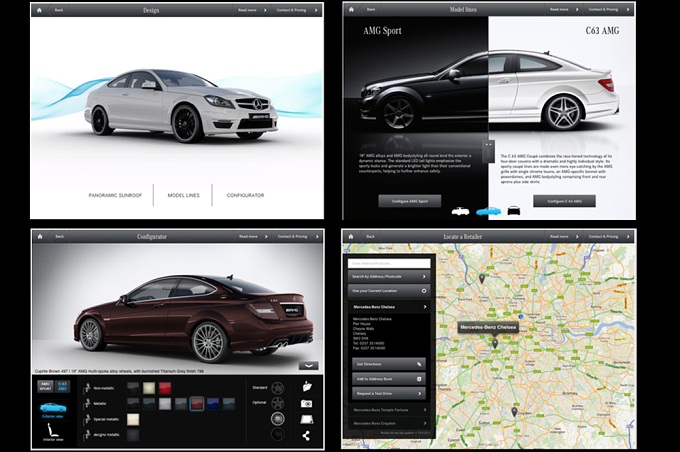Image resolution: width=680 pixels, height=452 pixels.
Task: Click the Configure C 63 AMG button
Action: pyautogui.click(x=564, y=201)
